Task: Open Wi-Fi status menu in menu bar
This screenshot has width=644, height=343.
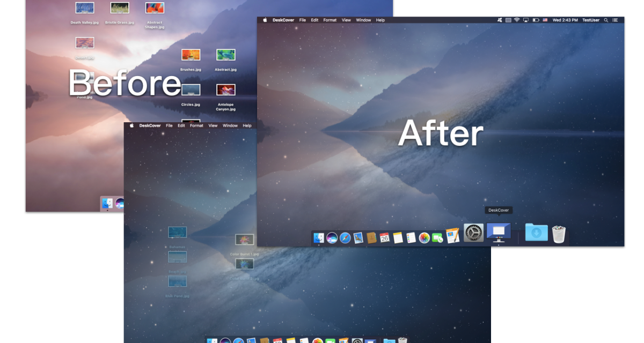Action: coord(516,20)
